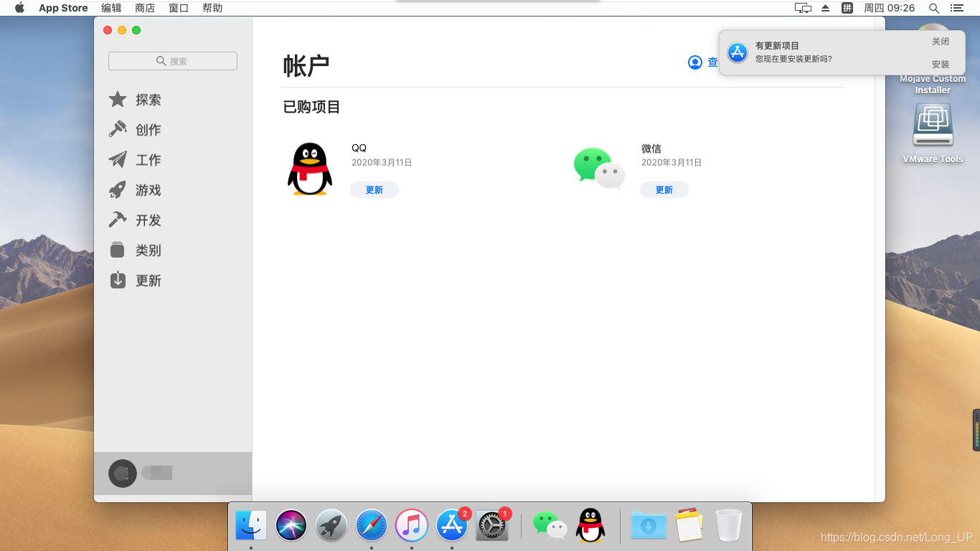Image resolution: width=980 pixels, height=551 pixels.
Task: Click the WeChat app icon in purchased list
Action: [599, 169]
